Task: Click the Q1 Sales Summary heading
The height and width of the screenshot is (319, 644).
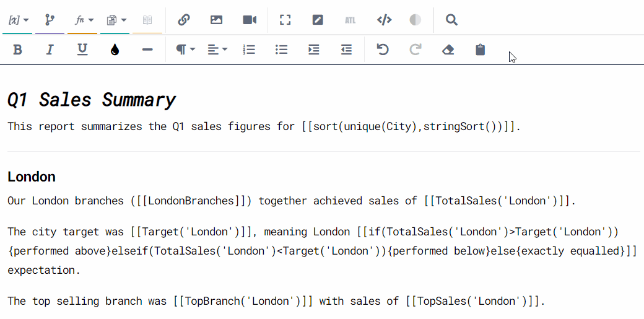Action: click(x=92, y=100)
